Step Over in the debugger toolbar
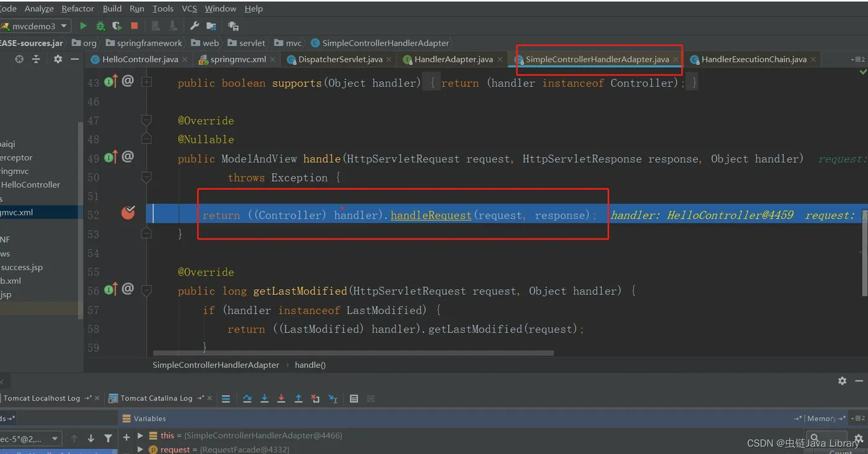The height and width of the screenshot is (454, 868). 247,399
